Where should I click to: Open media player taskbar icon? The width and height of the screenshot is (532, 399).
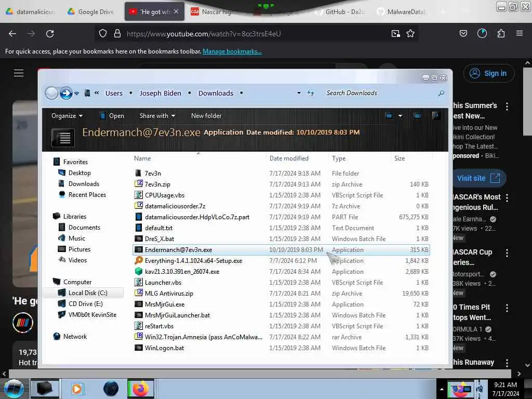click(x=77, y=389)
